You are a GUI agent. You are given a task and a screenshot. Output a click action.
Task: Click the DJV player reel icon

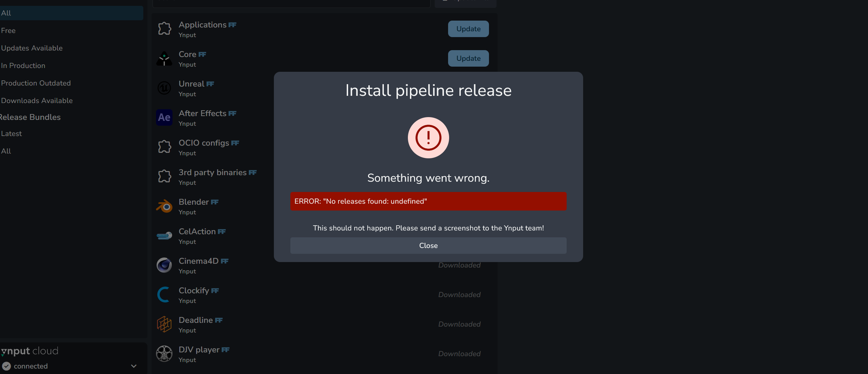tap(164, 354)
